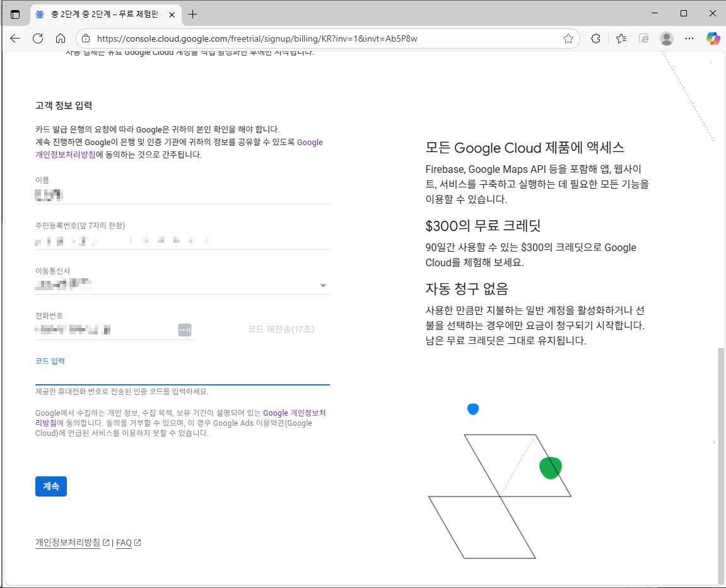The image size is (726, 588).
Task: Maximize the browser window
Action: click(x=683, y=13)
